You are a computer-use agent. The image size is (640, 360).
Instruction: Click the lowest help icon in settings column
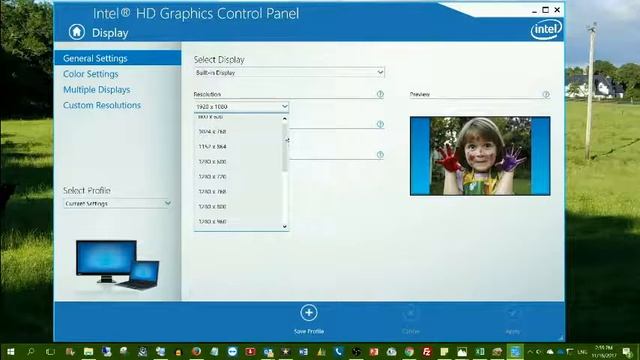point(380,155)
